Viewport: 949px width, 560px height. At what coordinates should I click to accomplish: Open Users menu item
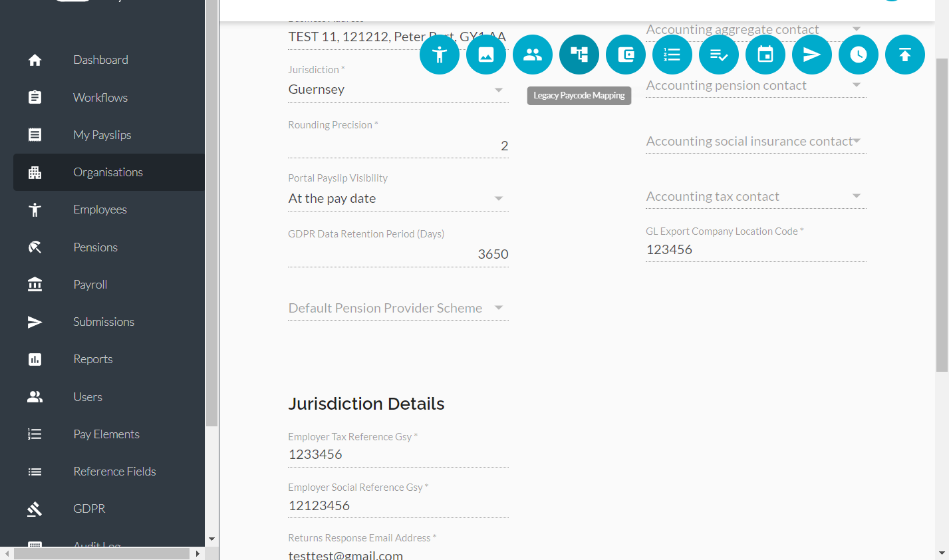tap(109, 397)
